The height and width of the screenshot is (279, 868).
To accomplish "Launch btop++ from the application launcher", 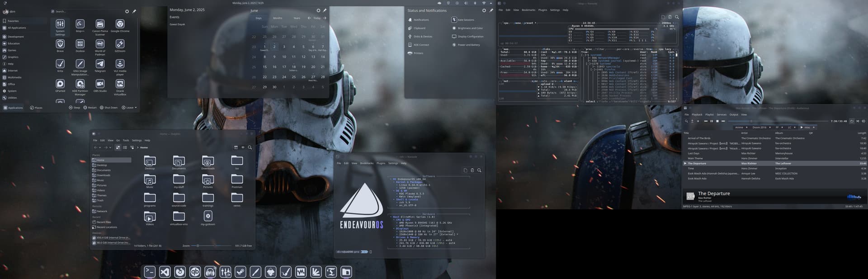I will coord(80,26).
